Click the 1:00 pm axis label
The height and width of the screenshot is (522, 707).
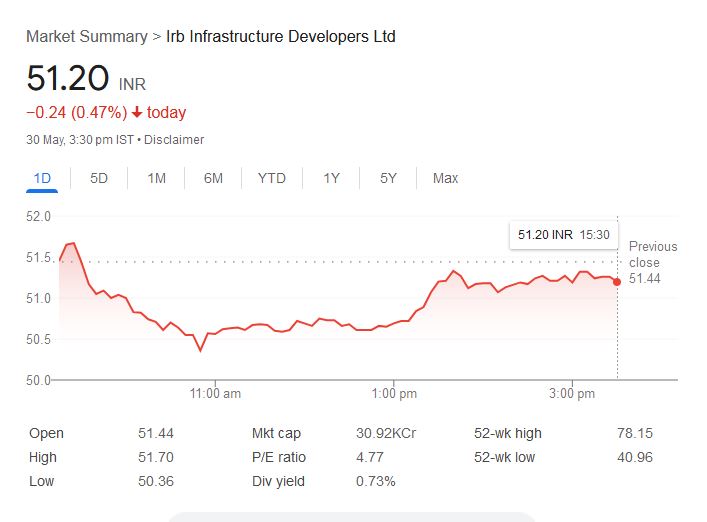click(394, 394)
